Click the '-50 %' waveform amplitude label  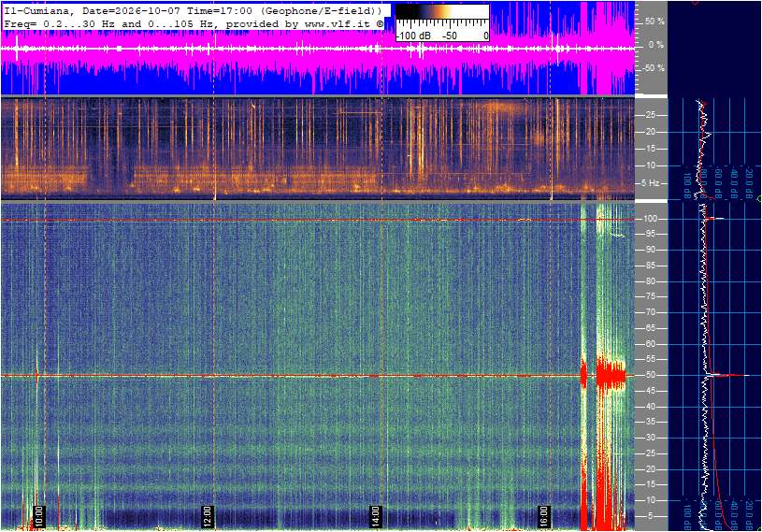coord(654,67)
